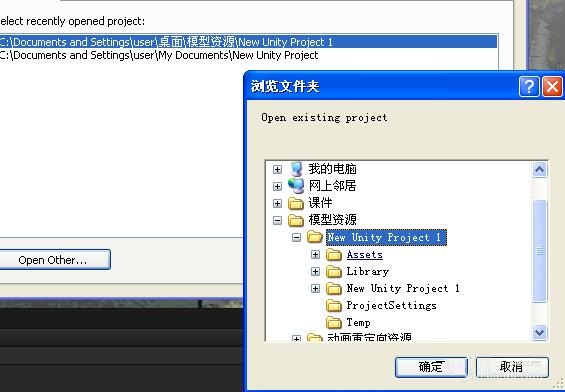Click the folder icon beside Library
Screen dimensions: 565x392
(x=334, y=271)
